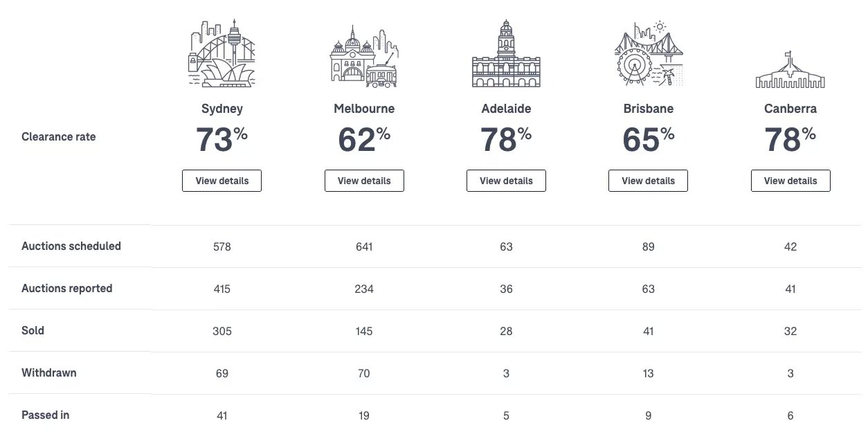The width and height of the screenshot is (868, 441).
Task: Click Sydney's 305 sold value
Action: tap(222, 331)
